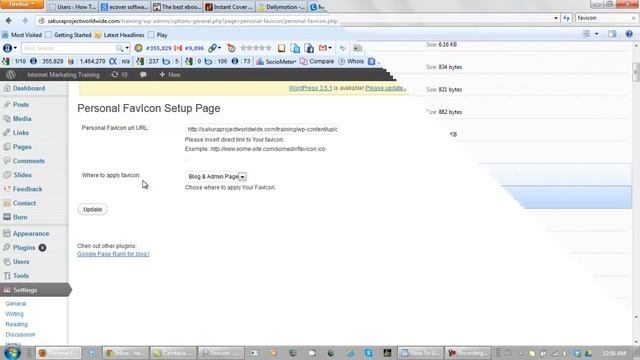Click the Please update link

pyautogui.click(x=385, y=88)
